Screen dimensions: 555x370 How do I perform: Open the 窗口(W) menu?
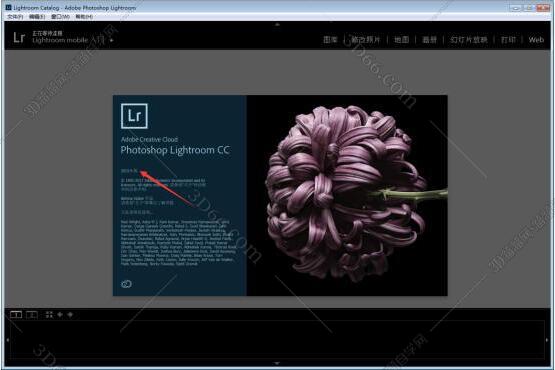pos(60,17)
